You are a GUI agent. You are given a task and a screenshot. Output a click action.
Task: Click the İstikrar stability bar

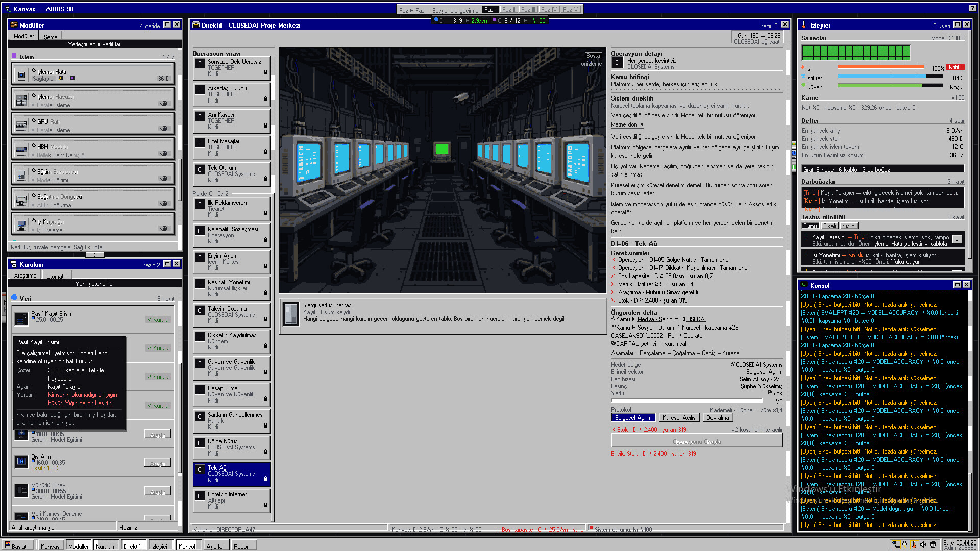tap(890, 76)
